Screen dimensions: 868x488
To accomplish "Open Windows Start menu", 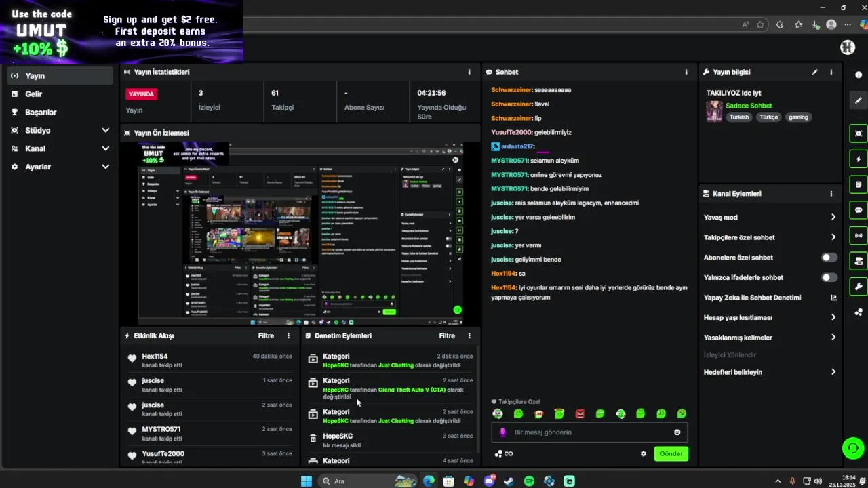I will (x=307, y=481).
